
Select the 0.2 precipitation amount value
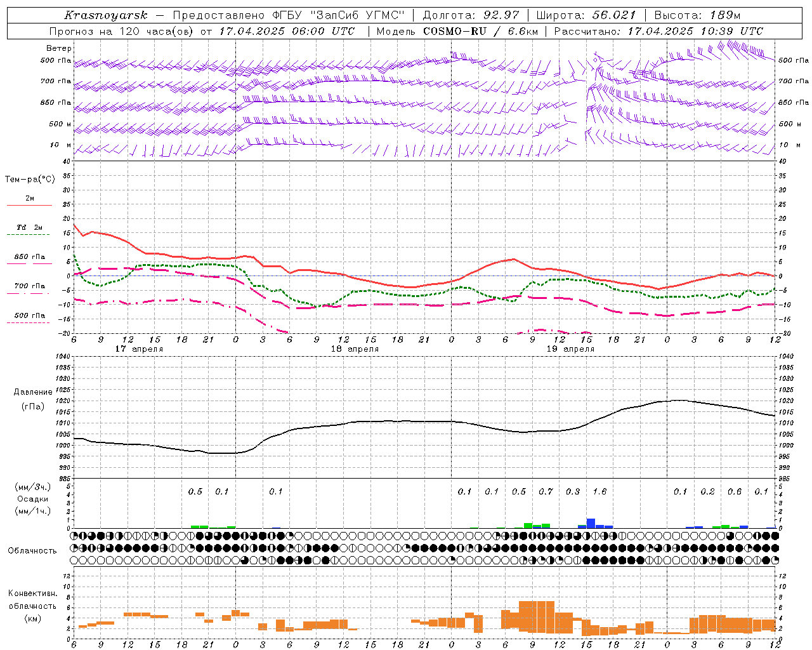(x=707, y=491)
